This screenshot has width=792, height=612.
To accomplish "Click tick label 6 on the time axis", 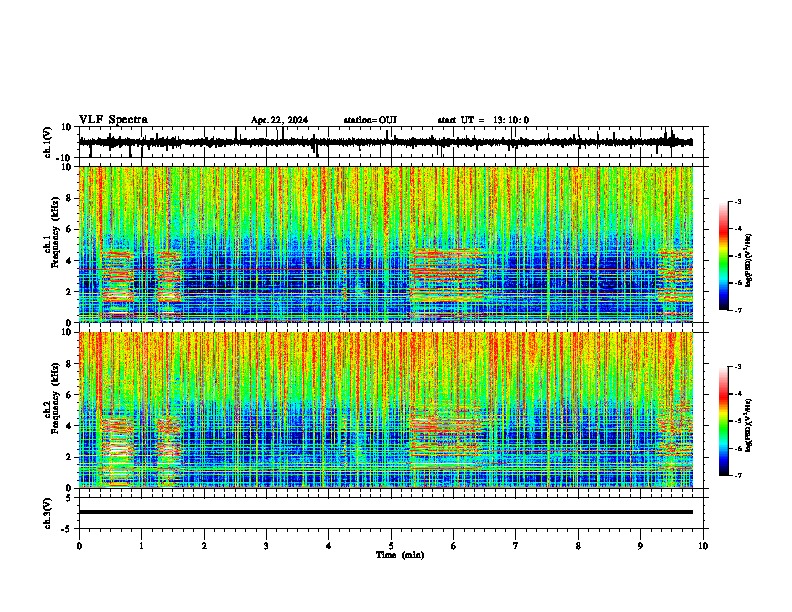I will [x=454, y=546].
